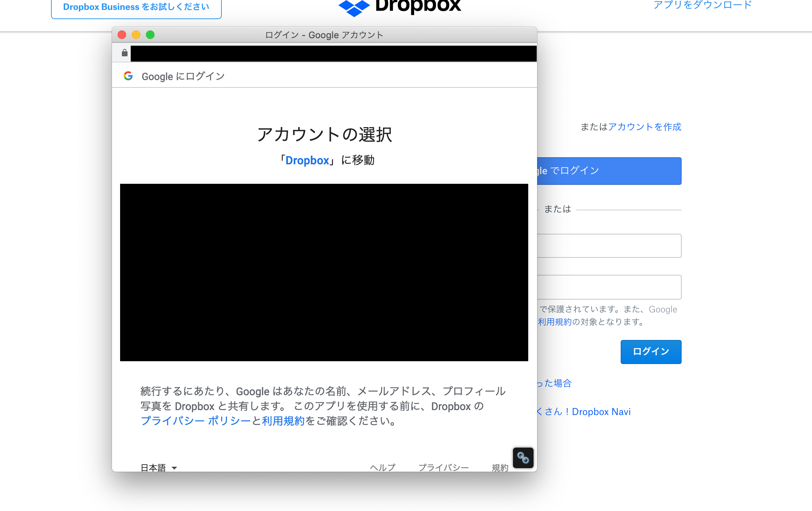Screen dimensions: 812x511
Task: Click the Dropbox Business trial button
Action: pos(136,7)
